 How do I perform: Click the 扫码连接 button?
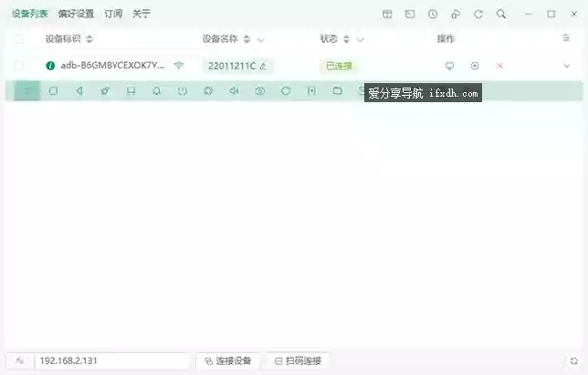299,361
